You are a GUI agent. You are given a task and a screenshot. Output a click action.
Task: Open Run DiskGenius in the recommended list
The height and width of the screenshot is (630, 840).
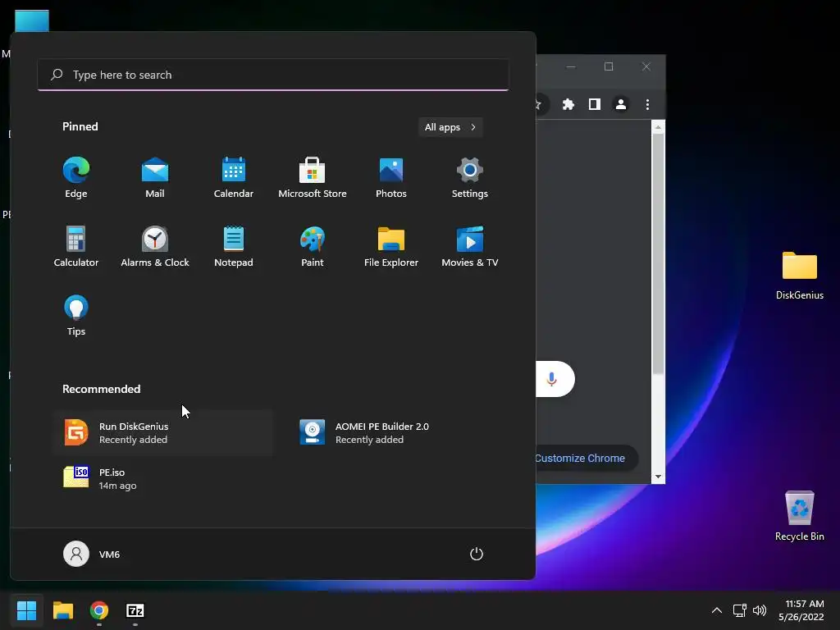coord(163,433)
